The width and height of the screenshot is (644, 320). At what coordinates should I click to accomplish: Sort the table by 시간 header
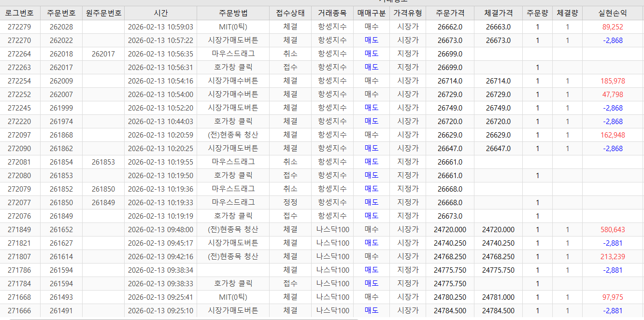point(160,13)
